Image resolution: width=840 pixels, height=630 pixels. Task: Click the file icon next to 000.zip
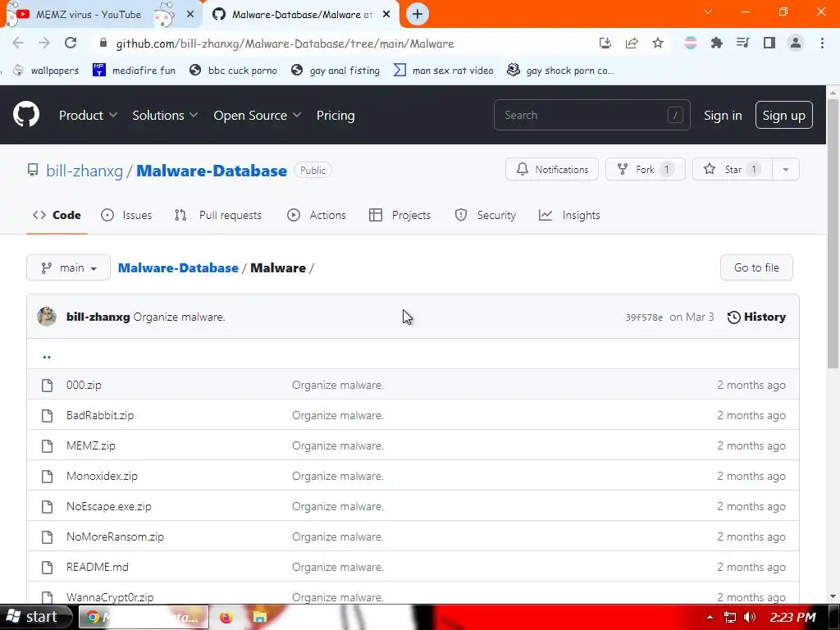(47, 386)
